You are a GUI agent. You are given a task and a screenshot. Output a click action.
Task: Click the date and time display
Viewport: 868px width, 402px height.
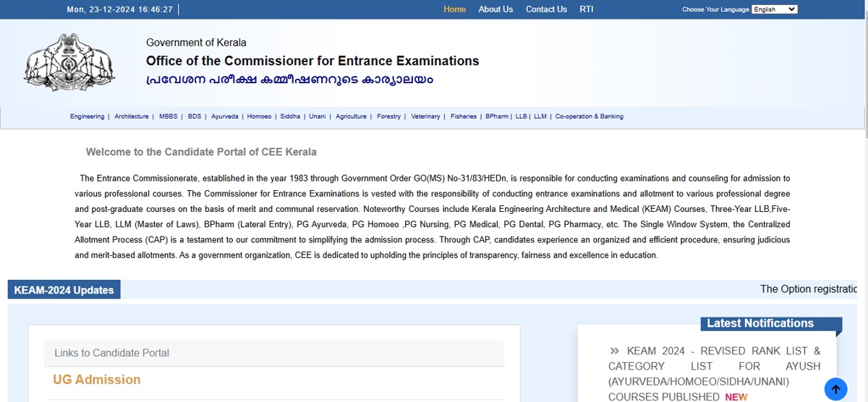(x=119, y=9)
